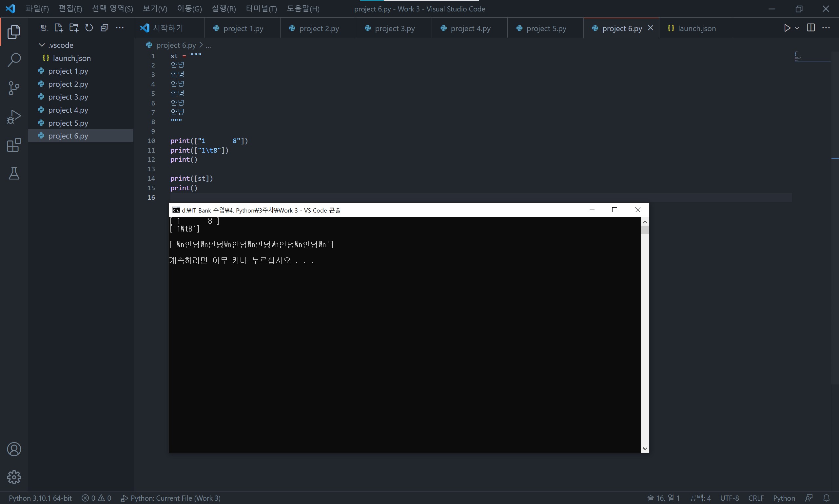Open the Testing flask view
The width and height of the screenshot is (839, 504).
tap(14, 174)
